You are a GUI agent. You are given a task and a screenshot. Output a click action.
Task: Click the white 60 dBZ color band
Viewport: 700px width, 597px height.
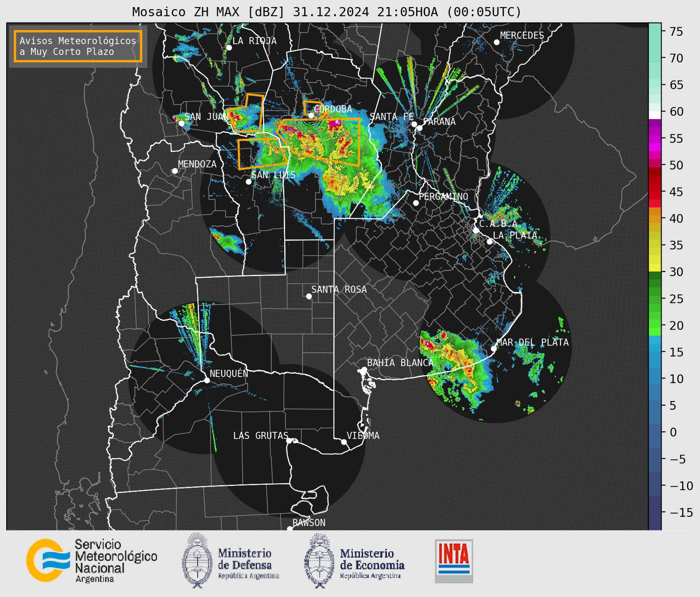(655, 115)
